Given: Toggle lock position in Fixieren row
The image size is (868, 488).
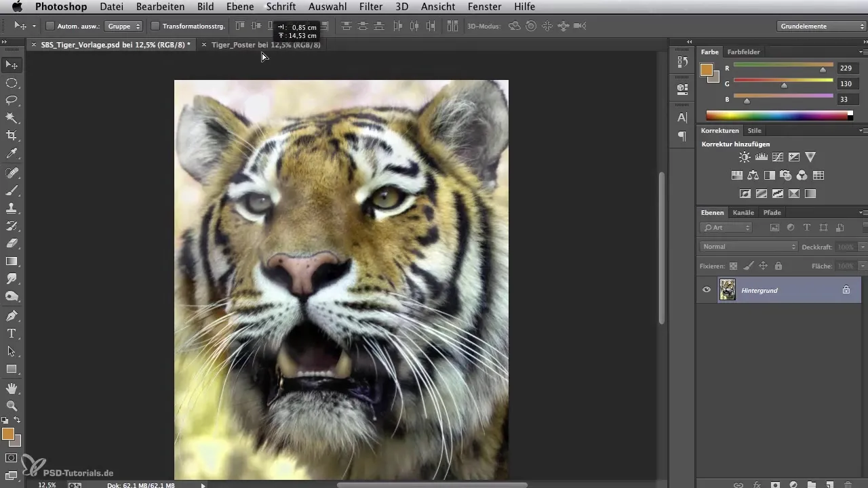Looking at the screenshot, I should click(x=763, y=266).
